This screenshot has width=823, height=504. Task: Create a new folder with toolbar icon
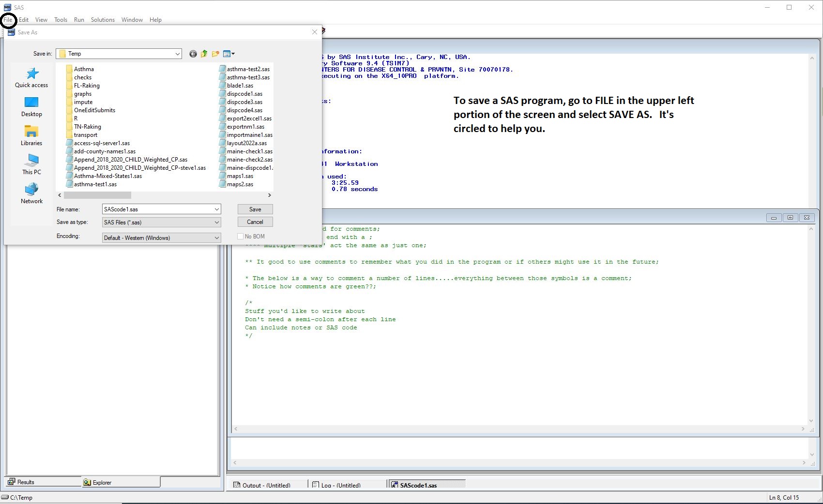tap(215, 54)
